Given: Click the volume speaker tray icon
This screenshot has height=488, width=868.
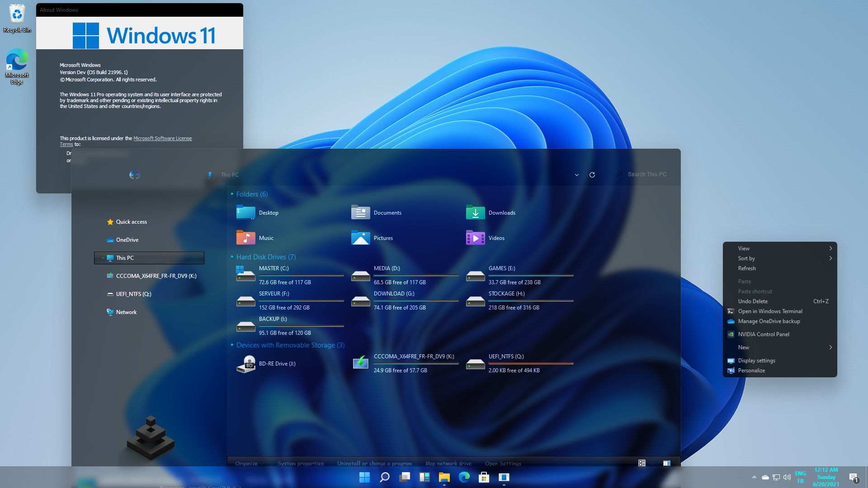Looking at the screenshot, I should pos(787,477).
